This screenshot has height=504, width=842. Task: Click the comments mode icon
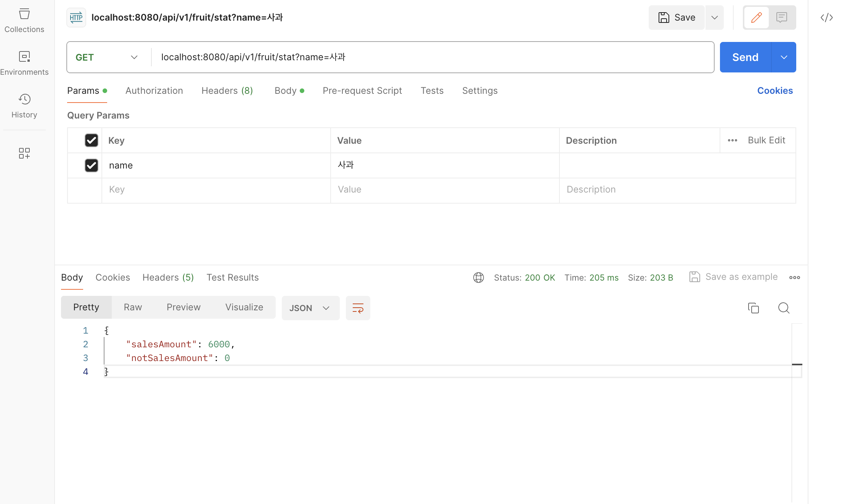coord(781,18)
